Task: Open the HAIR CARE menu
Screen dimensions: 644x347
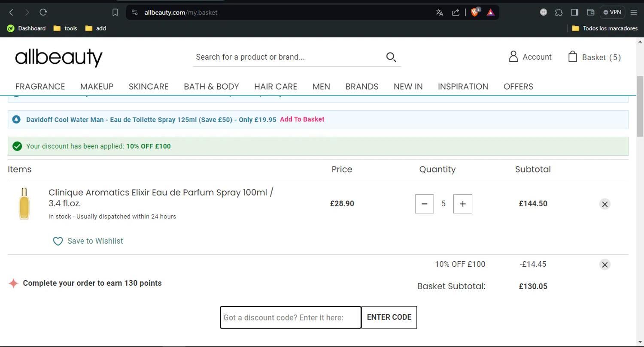Action: click(x=276, y=87)
